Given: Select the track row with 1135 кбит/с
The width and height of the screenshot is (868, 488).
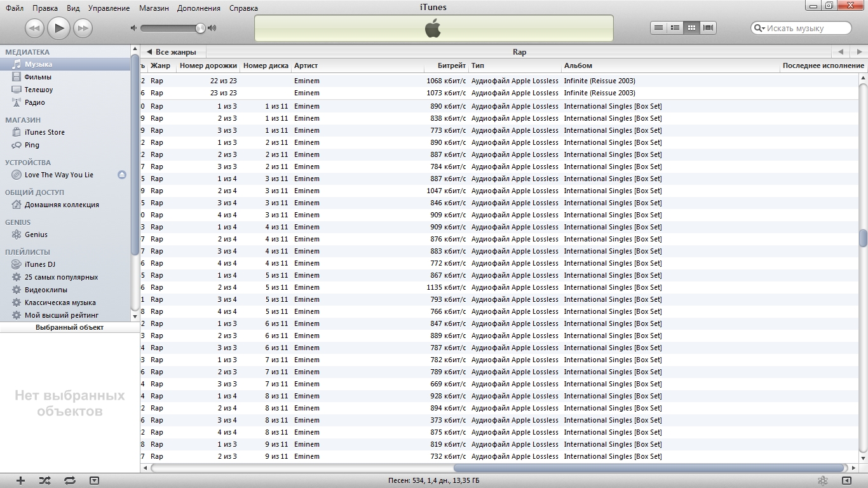Looking at the screenshot, I should [498, 287].
